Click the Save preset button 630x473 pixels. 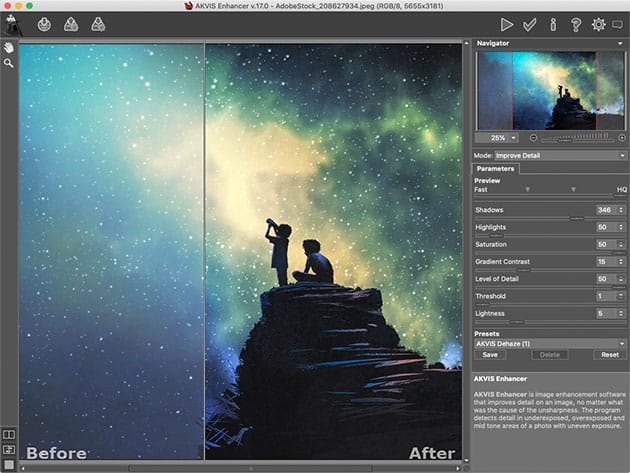[490, 354]
